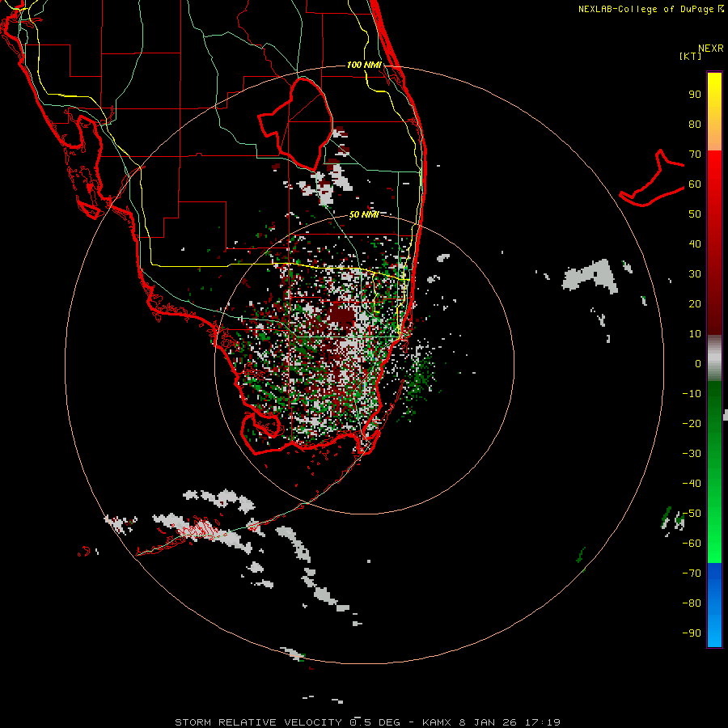Click the 17:19 timestamp in the caption

click(542, 722)
